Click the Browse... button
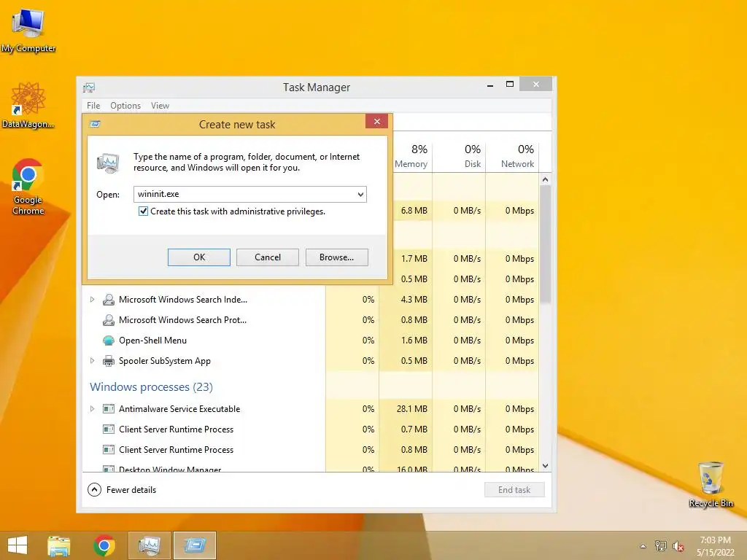The width and height of the screenshot is (747, 560). [337, 257]
